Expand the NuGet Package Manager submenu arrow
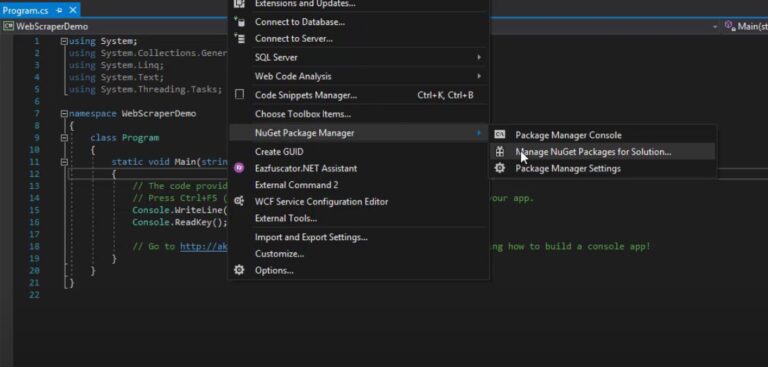The width and height of the screenshot is (768, 367). pyautogui.click(x=479, y=133)
